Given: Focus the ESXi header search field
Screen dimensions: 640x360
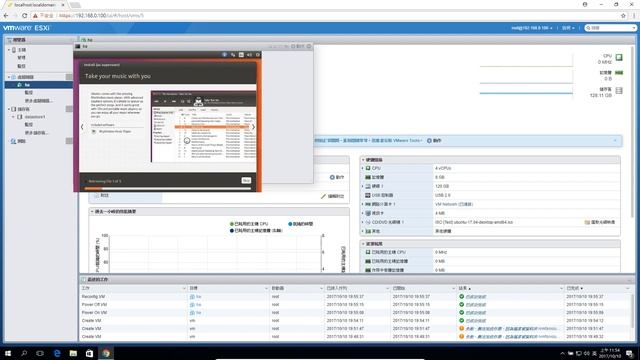Looking at the screenshot, I should [610, 28].
